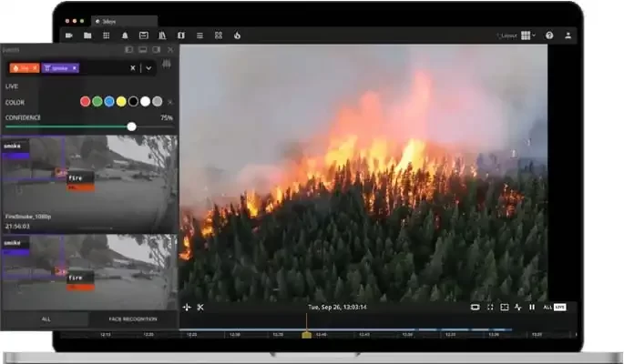Click the grid icon beside the folder icon
Image resolution: width=624 pixels, height=364 pixels.
pyautogui.click(x=107, y=35)
